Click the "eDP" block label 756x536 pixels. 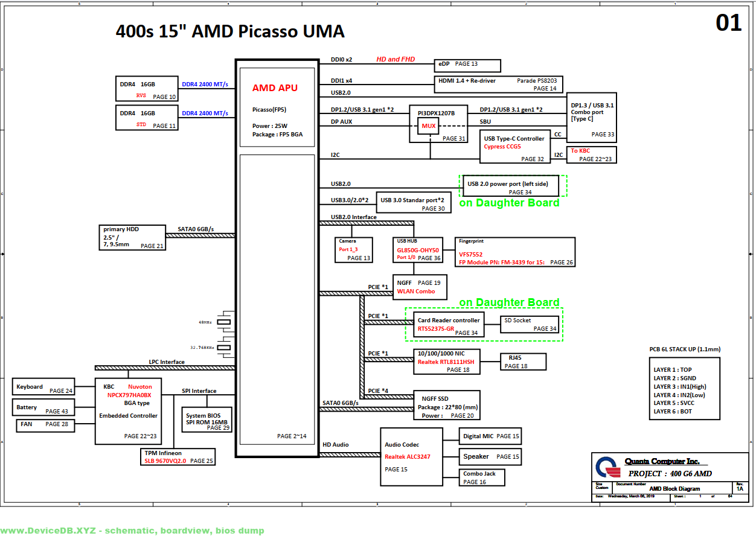[x=444, y=64]
